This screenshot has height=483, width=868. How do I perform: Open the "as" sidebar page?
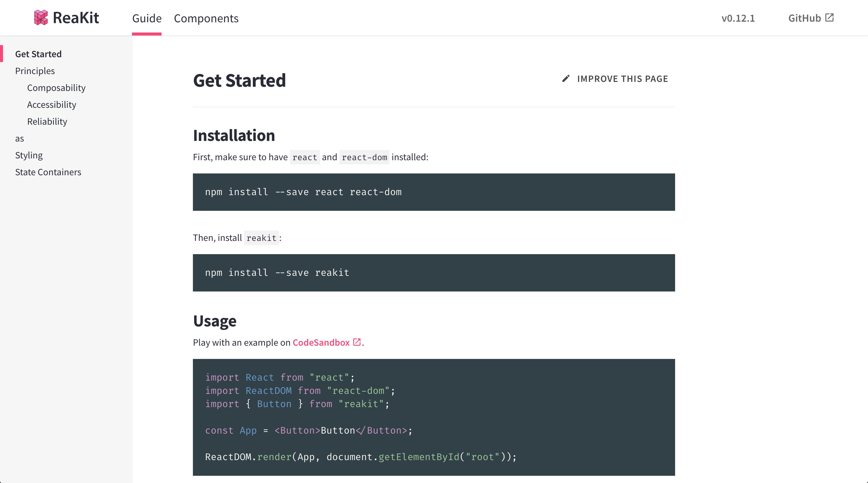coord(20,139)
